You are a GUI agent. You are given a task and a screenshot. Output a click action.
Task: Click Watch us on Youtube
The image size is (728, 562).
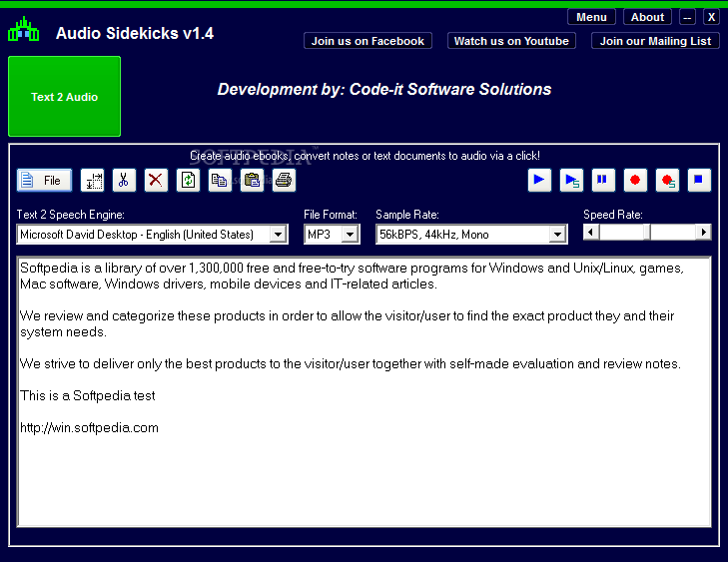[511, 41]
